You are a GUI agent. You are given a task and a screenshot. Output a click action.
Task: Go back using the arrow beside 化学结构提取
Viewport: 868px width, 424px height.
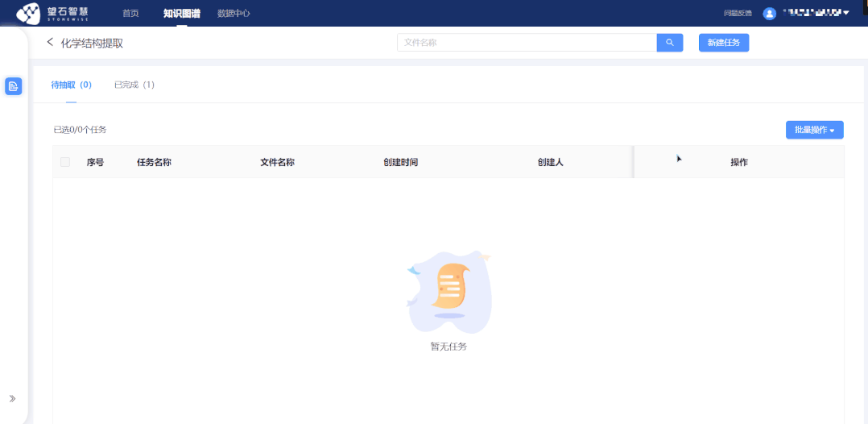50,42
